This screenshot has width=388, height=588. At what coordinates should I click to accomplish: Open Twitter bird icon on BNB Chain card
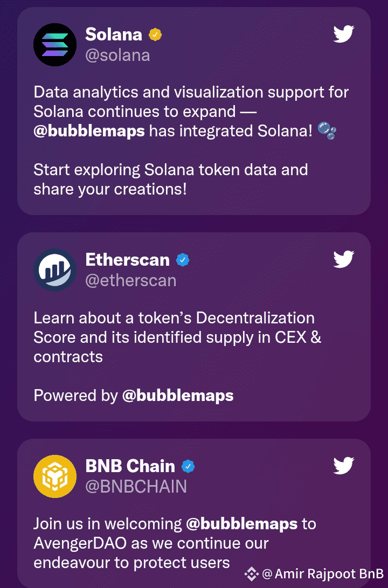click(x=344, y=466)
